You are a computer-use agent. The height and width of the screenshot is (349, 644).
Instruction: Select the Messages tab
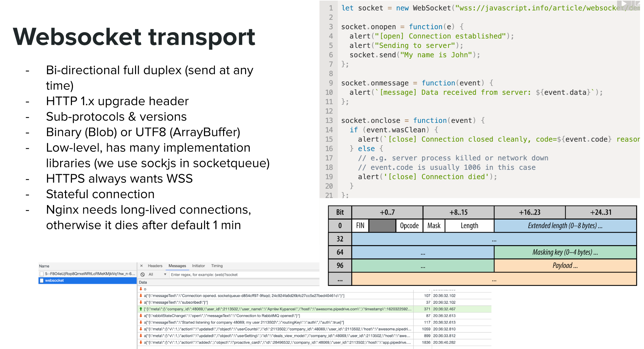(177, 266)
